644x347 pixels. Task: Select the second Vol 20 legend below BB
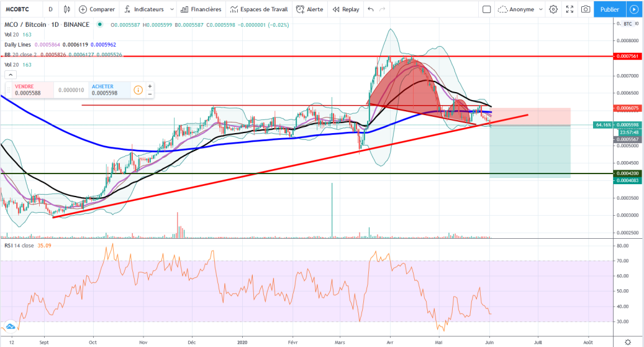pyautogui.click(x=12, y=65)
